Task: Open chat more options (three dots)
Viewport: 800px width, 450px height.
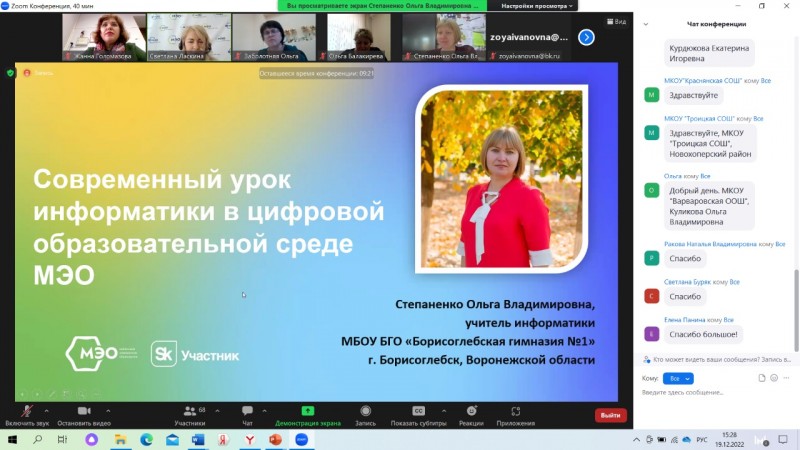Action: click(x=788, y=378)
